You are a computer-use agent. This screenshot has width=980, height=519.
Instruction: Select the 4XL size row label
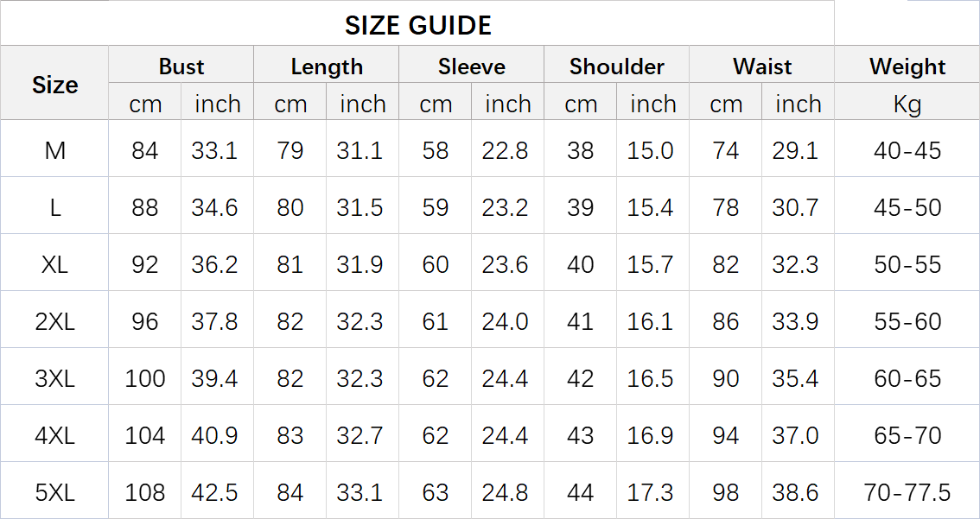[54, 436]
